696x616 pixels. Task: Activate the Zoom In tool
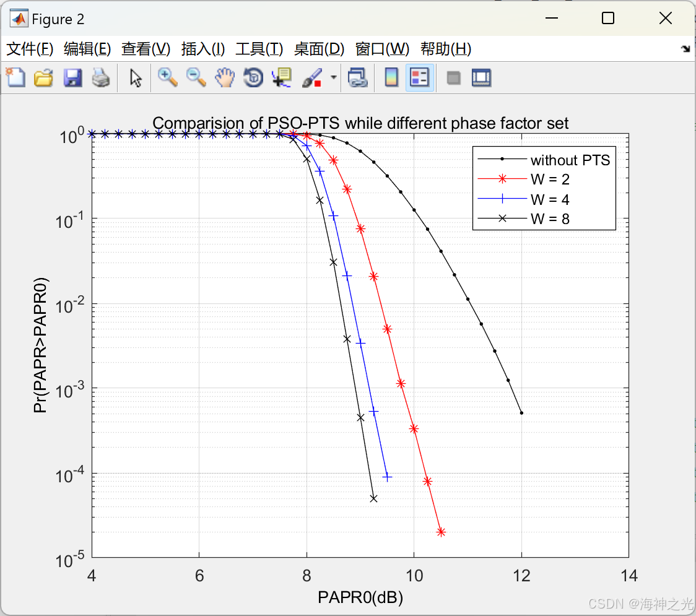(x=167, y=77)
